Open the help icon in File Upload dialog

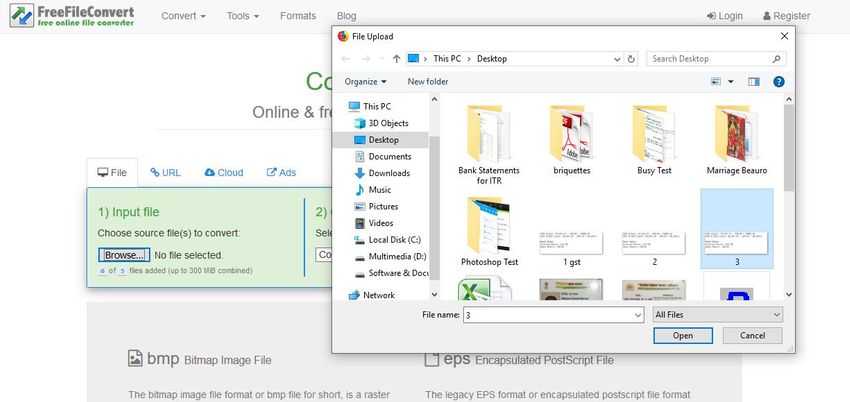pyautogui.click(x=778, y=81)
